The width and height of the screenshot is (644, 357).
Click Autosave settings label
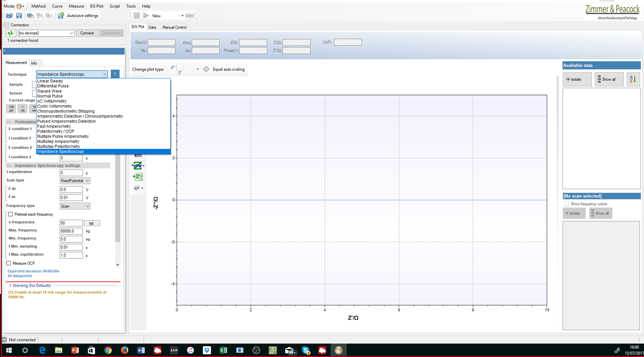[x=82, y=15]
